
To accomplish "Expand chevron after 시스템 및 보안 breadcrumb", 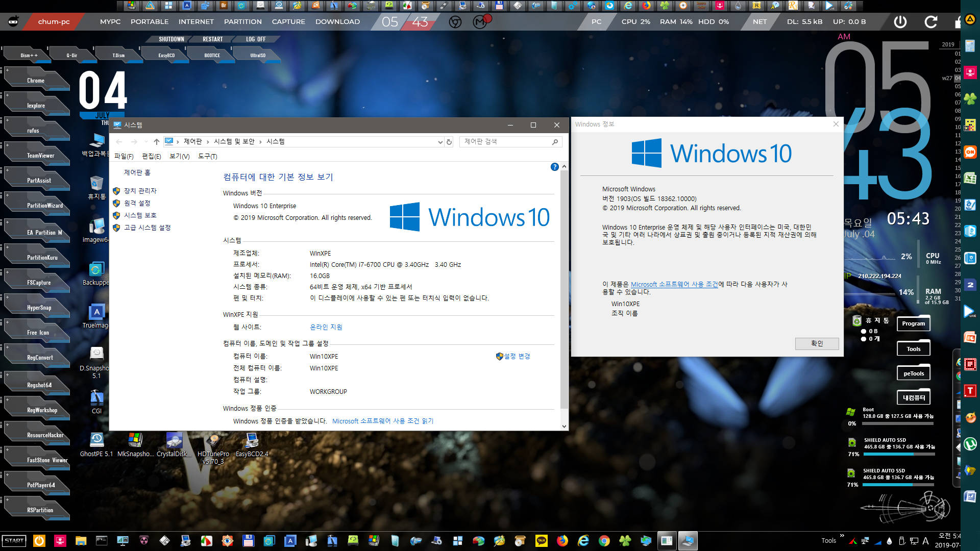I will (x=260, y=142).
